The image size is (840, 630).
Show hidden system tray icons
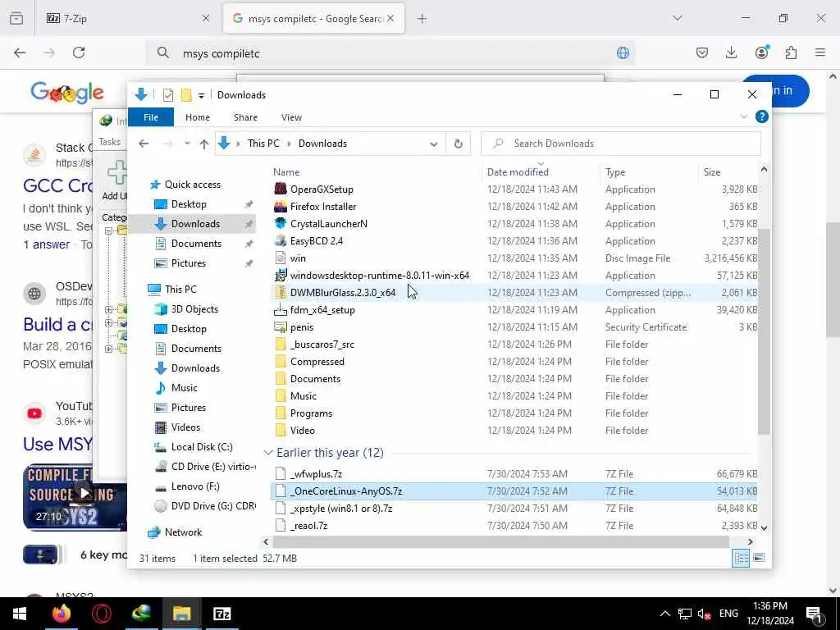[x=664, y=614]
